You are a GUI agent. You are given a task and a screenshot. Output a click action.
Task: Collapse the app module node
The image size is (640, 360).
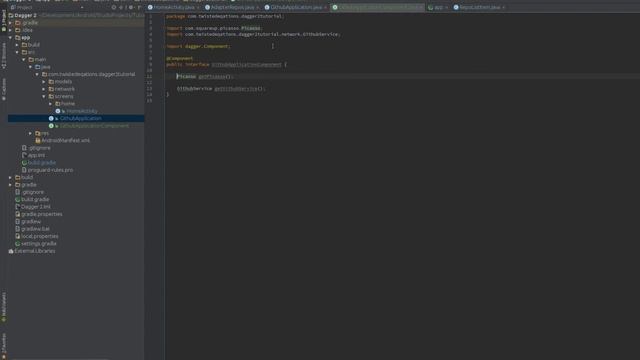click(x=11, y=38)
